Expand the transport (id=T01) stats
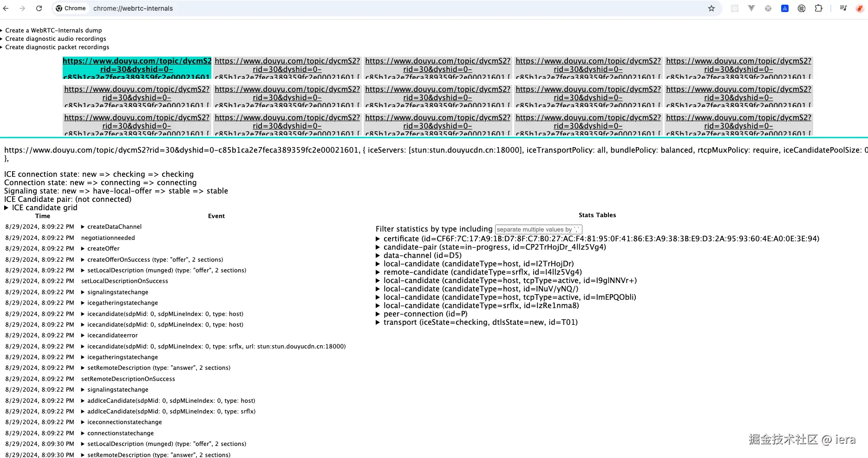 coord(476,323)
